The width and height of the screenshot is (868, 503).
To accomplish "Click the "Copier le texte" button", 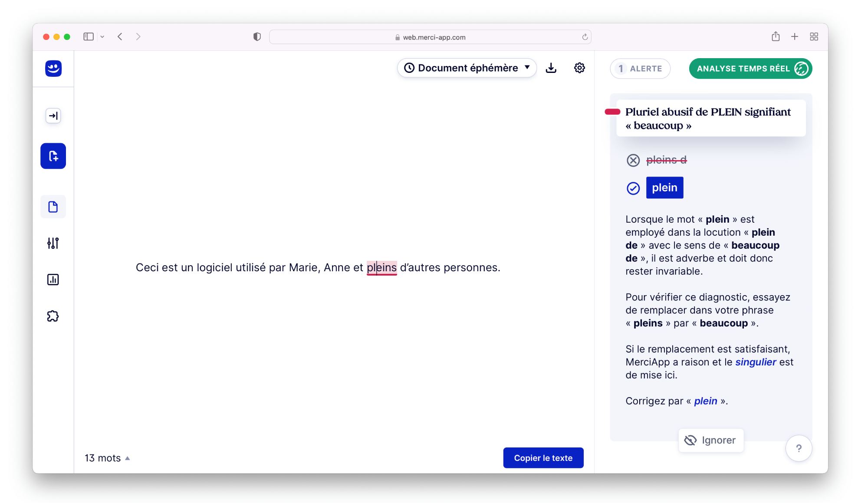I will 543,457.
